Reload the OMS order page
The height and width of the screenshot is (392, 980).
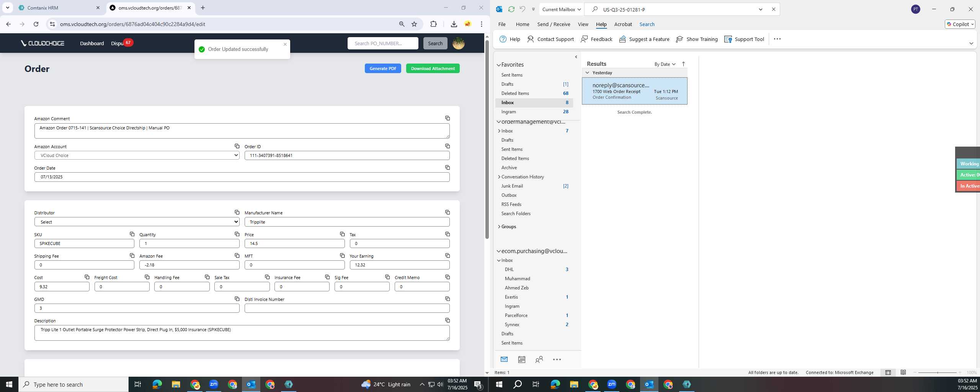(x=36, y=24)
